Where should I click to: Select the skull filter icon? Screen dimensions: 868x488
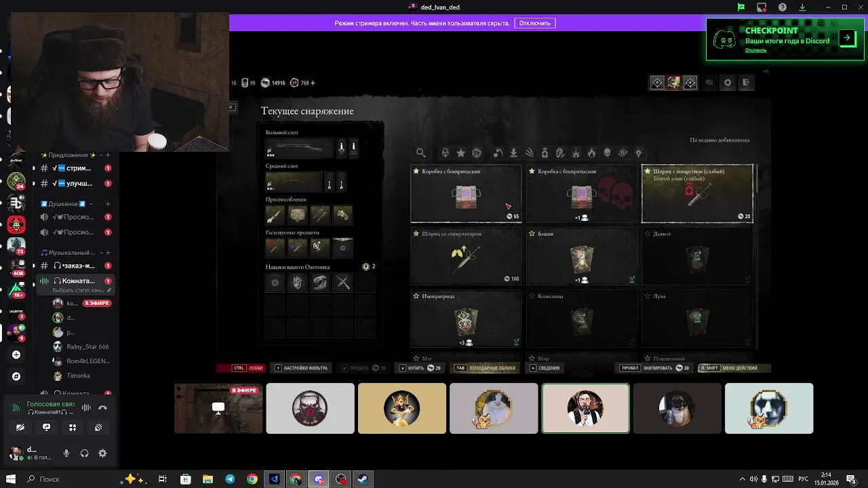click(607, 153)
